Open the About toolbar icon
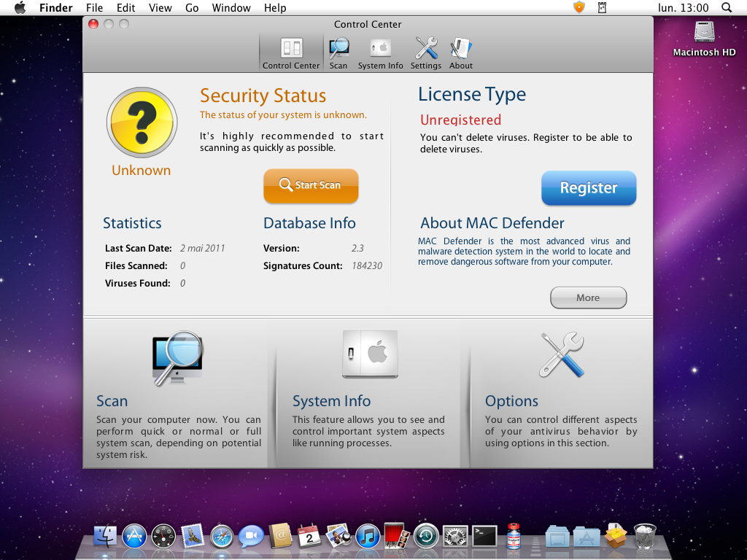The image size is (747, 560). [461, 53]
